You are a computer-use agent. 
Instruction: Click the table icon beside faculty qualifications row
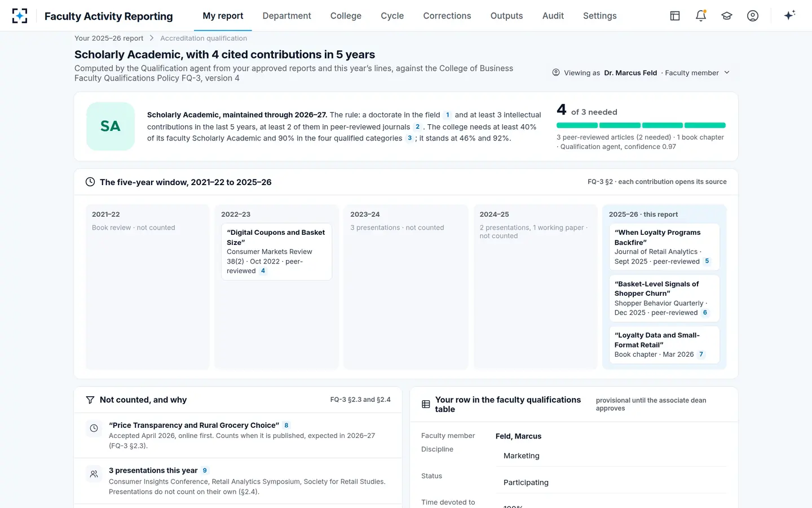coord(426,404)
